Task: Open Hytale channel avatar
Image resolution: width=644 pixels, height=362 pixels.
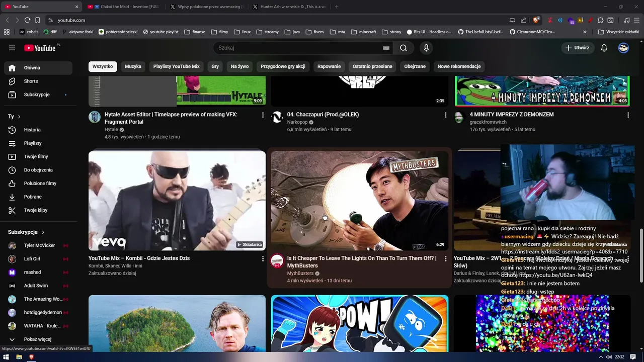Action: (95, 117)
